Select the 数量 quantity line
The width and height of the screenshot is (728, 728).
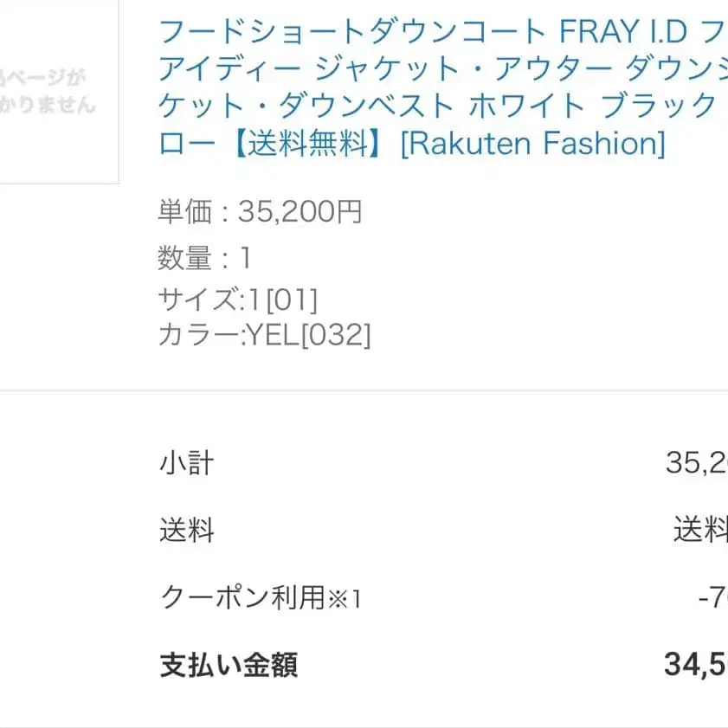[205, 257]
